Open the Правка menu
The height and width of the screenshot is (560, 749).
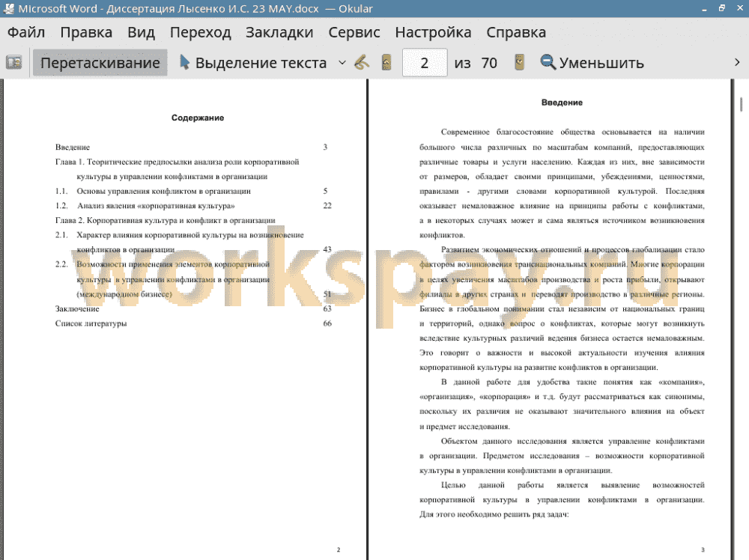tap(86, 32)
